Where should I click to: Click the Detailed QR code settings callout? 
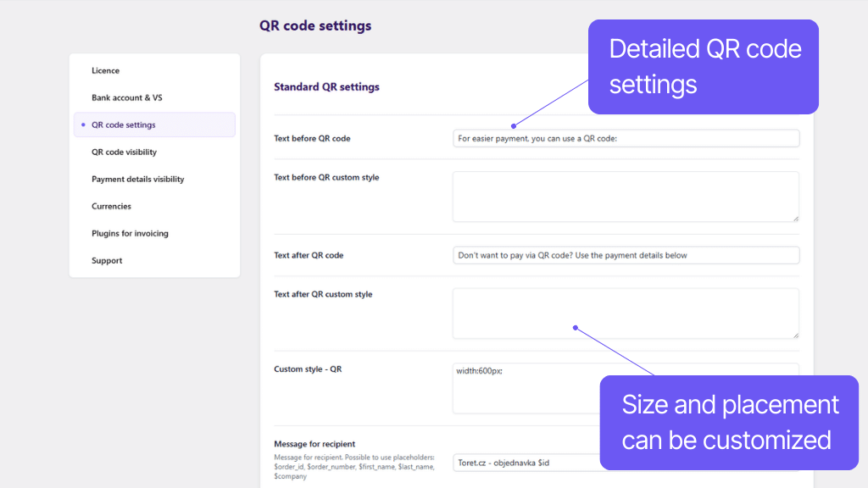pyautogui.click(x=704, y=66)
